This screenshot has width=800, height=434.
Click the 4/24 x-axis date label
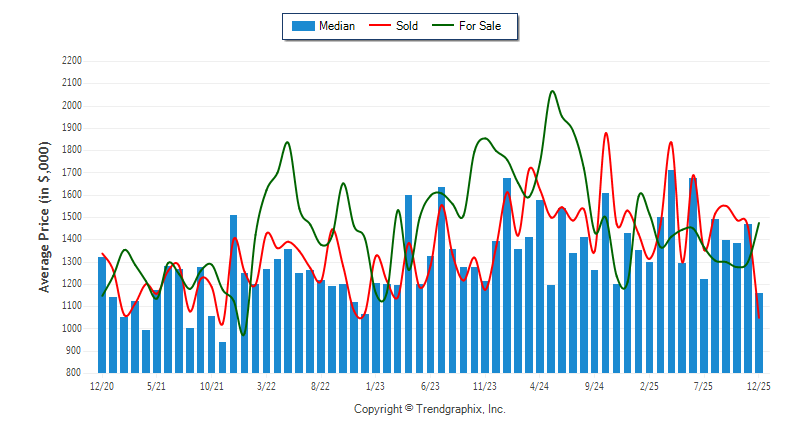[x=540, y=385]
